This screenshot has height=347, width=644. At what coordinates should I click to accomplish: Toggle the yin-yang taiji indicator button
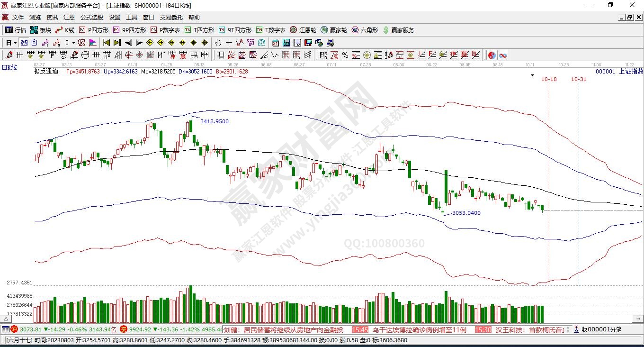492,55
